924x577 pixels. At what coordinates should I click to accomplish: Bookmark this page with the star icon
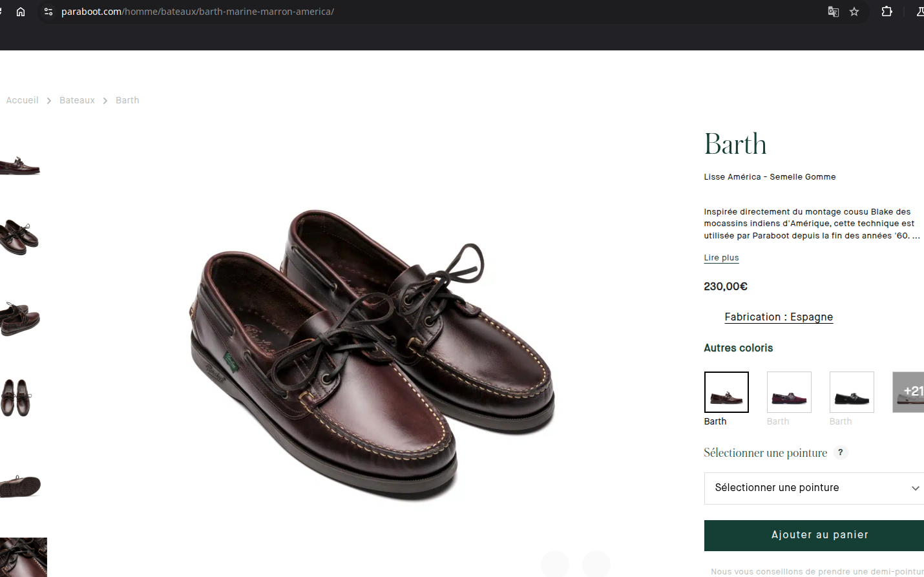854,12
